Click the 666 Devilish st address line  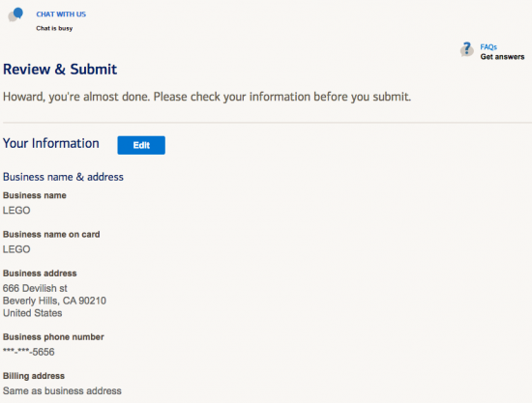[x=35, y=288]
